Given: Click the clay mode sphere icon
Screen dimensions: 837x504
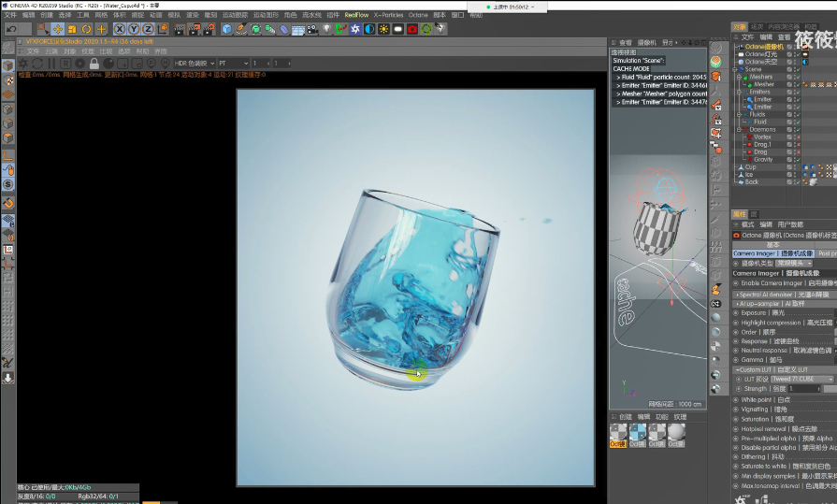Looking at the screenshot, I should pos(108,64).
